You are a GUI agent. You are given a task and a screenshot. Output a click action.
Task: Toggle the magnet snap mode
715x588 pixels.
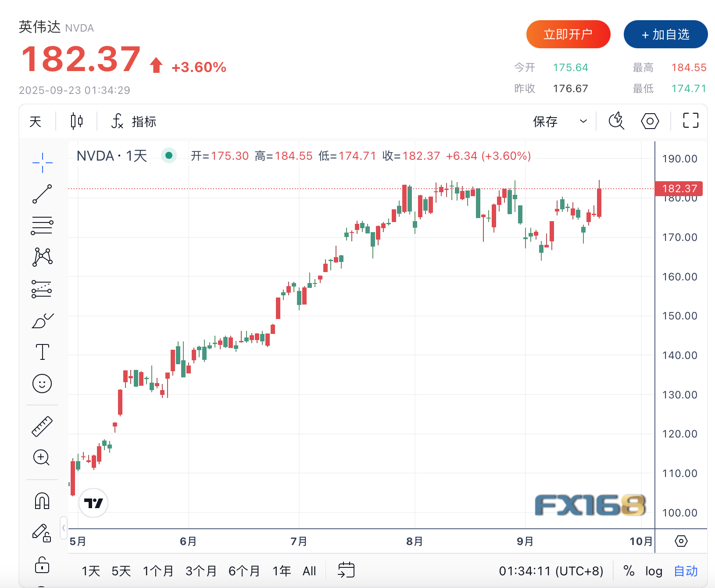pos(42,501)
